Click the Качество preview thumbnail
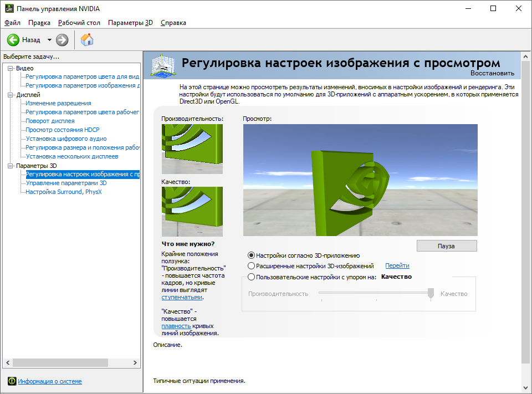Screen dimensions: 532x394 point(192,212)
